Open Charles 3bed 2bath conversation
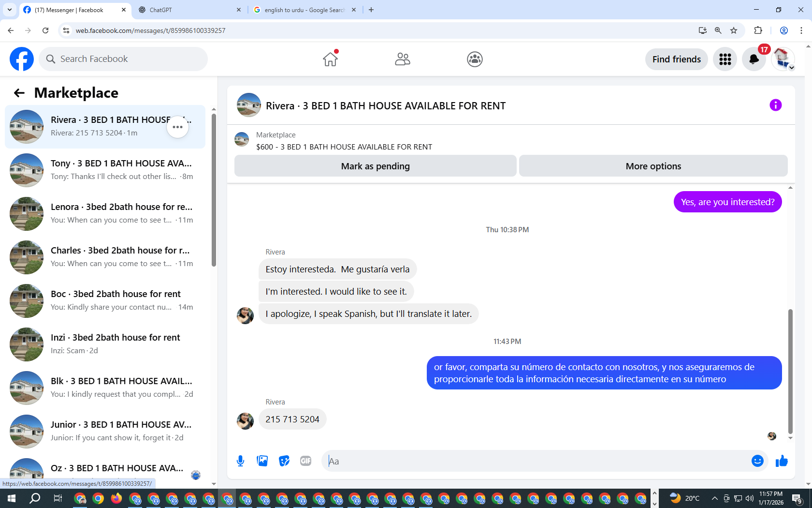 point(105,257)
